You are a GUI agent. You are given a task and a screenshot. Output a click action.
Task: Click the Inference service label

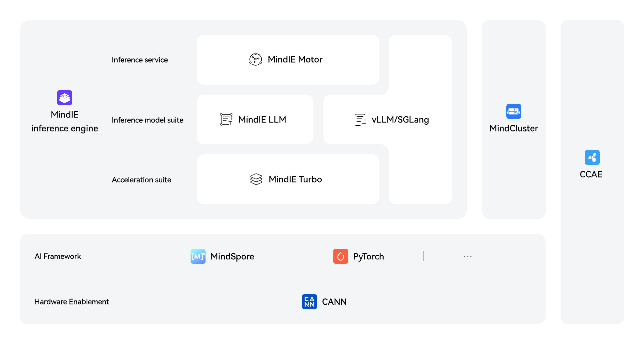[x=140, y=60]
